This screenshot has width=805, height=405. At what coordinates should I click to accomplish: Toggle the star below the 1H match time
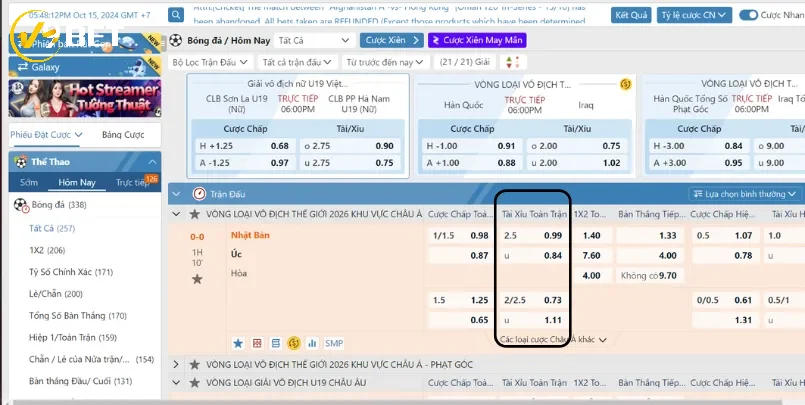coord(197,279)
